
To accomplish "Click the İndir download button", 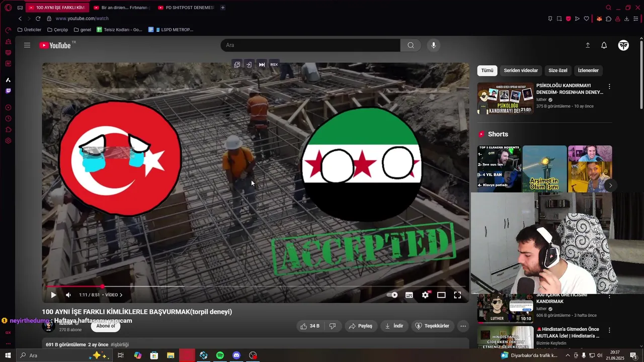I will click(394, 326).
